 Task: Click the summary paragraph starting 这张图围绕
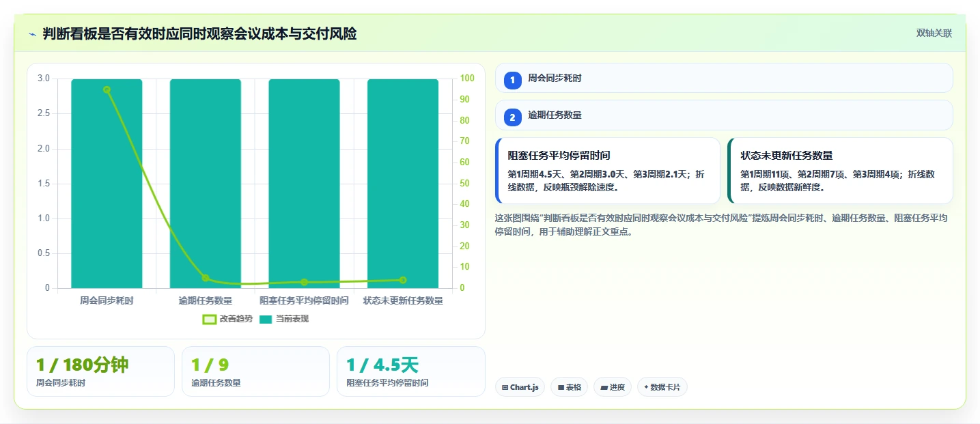coord(721,225)
